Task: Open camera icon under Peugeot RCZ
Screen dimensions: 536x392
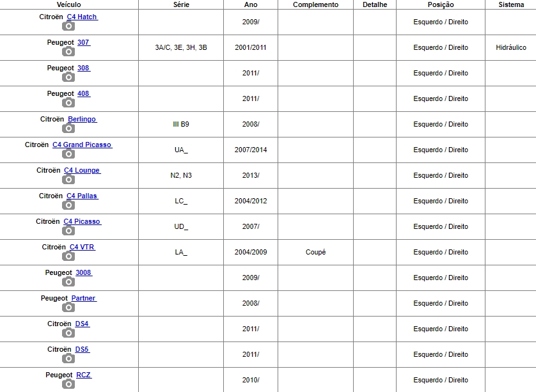Action: pos(68,384)
